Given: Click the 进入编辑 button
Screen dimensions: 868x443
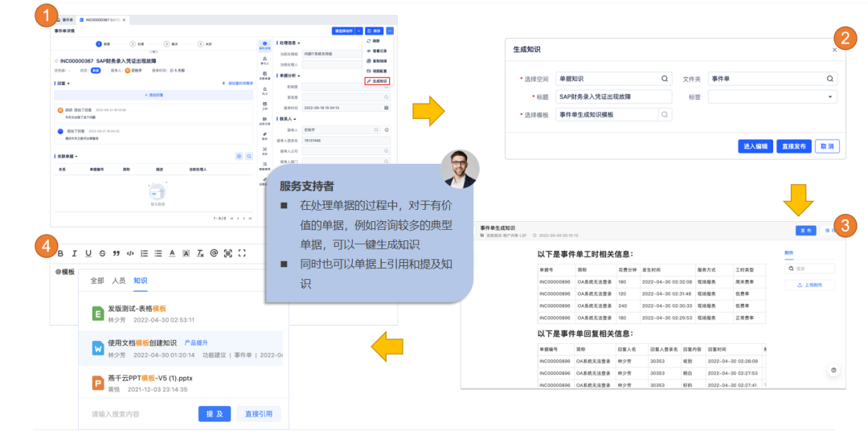Looking at the screenshot, I should (755, 146).
